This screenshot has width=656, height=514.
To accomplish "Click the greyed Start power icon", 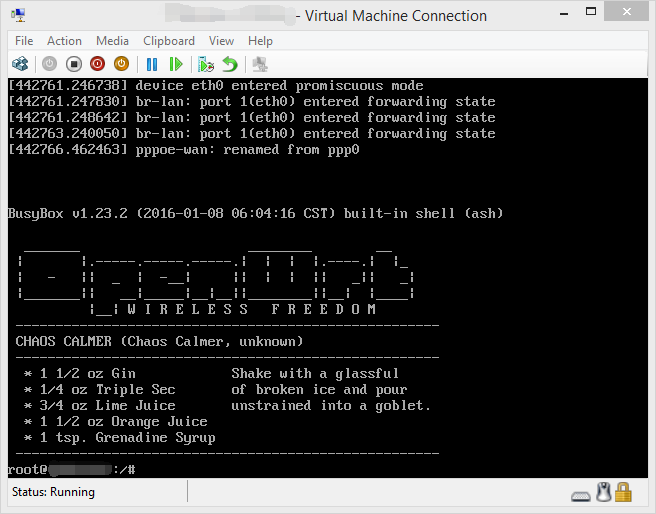I will [49, 64].
